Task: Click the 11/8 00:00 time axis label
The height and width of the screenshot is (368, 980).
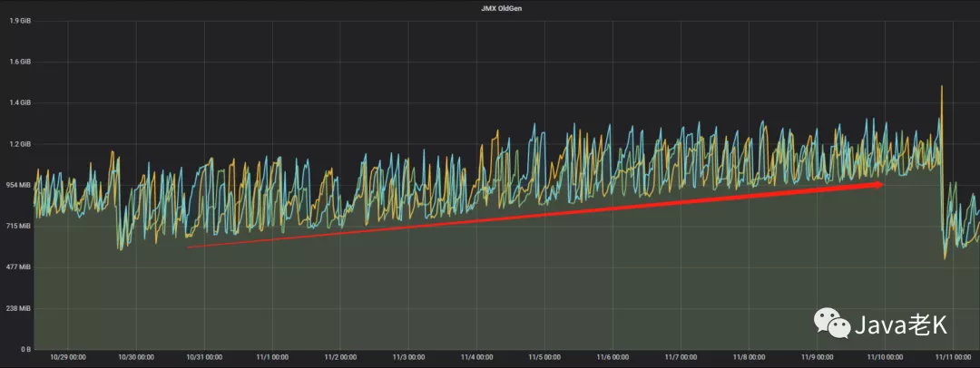Action: coord(748,358)
